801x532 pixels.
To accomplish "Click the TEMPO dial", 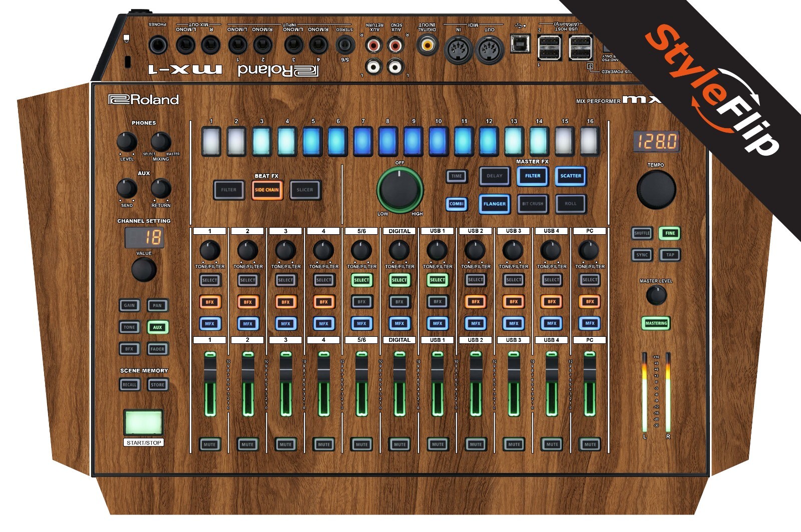I will [656, 190].
